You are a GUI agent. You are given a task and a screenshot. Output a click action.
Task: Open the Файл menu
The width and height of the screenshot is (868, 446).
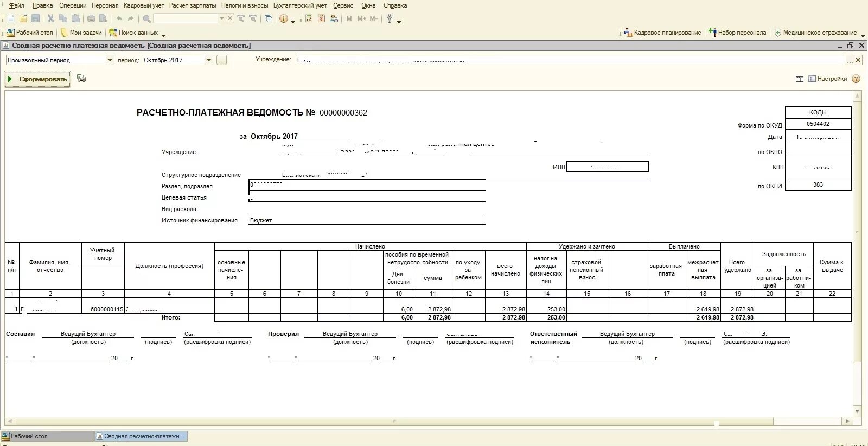tap(16, 5)
